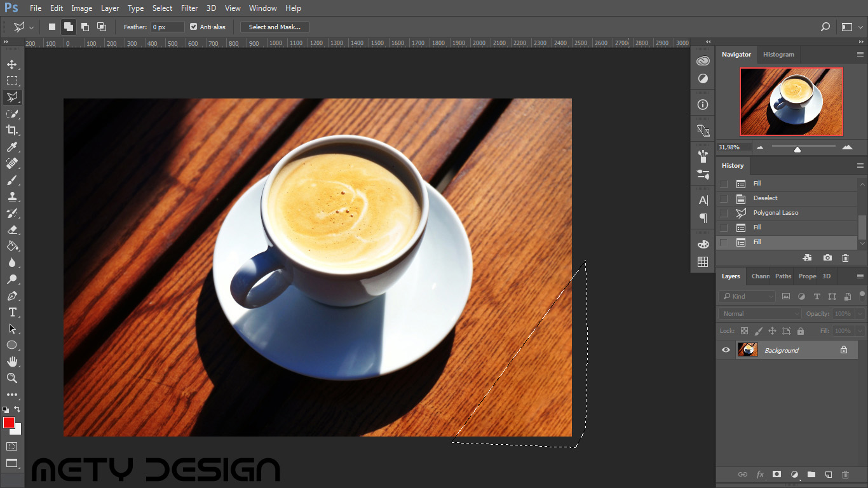Delete layer with Layers panel trash icon
This screenshot has height=488, width=868.
[x=845, y=475]
